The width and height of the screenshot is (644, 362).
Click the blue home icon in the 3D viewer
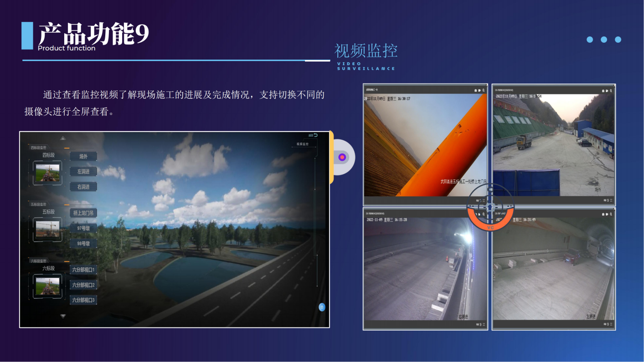click(323, 307)
